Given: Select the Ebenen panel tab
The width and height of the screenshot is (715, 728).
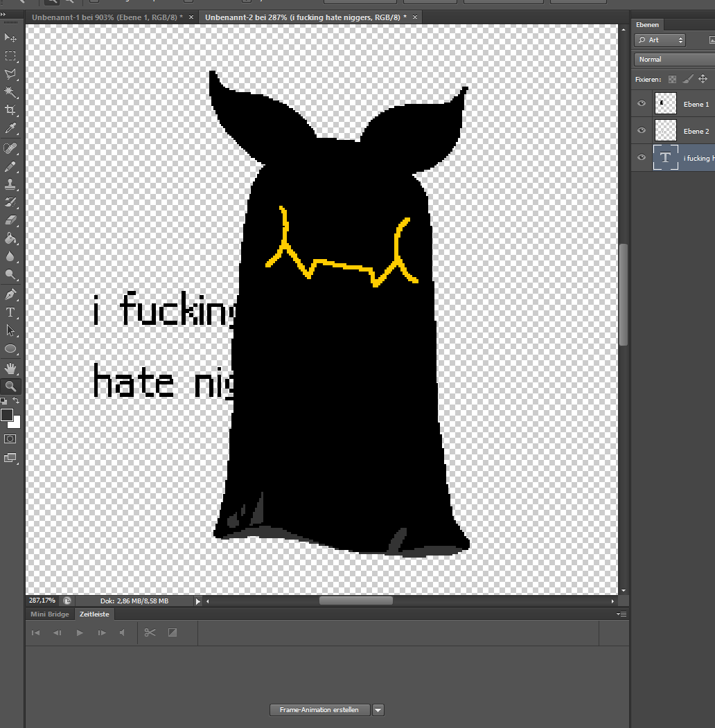Looking at the screenshot, I should pos(647,25).
